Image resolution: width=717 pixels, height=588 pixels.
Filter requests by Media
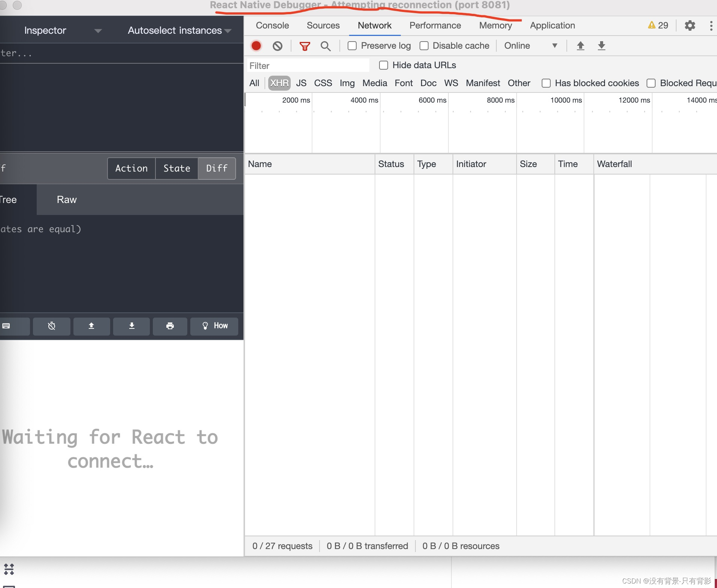click(375, 83)
